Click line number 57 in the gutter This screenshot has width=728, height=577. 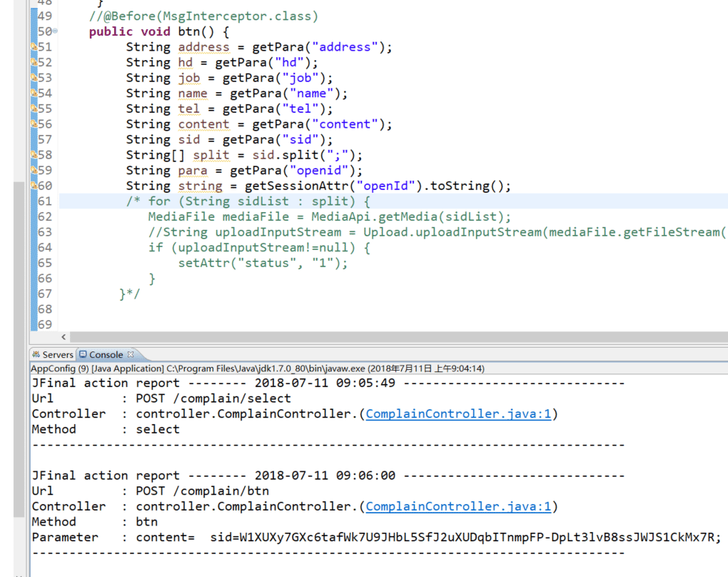pos(44,139)
